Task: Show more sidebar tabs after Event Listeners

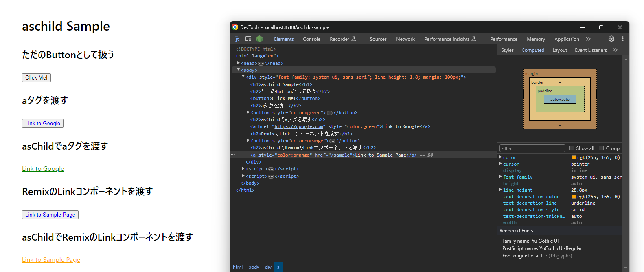Action: tap(615, 50)
